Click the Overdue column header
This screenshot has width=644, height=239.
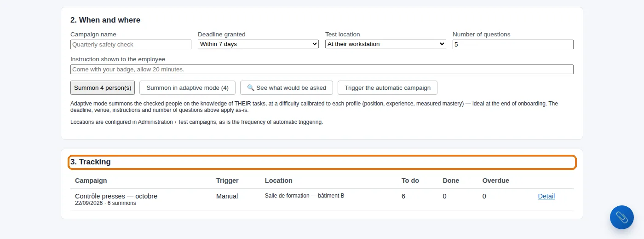pyautogui.click(x=496, y=181)
